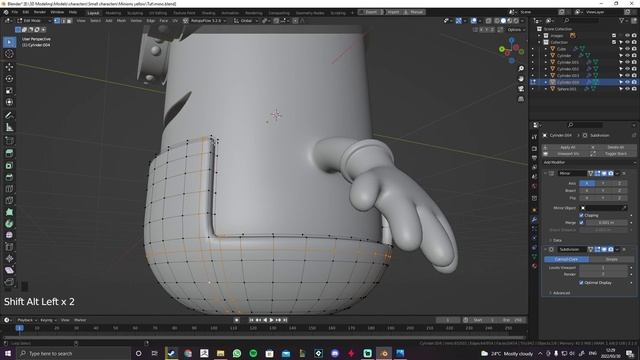Image resolution: width=640 pixels, height=360 pixels.
Task: Open the Mesh menu in viewport header
Action: pos(122,20)
